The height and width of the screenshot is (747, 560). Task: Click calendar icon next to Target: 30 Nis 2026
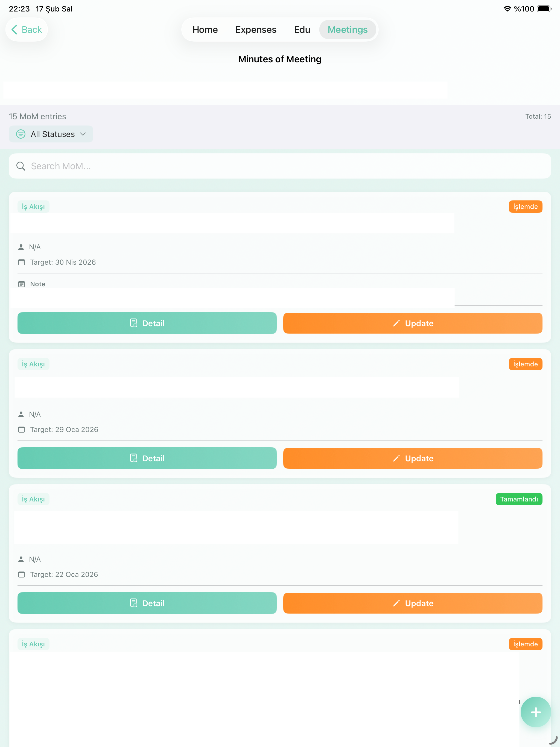point(22,262)
